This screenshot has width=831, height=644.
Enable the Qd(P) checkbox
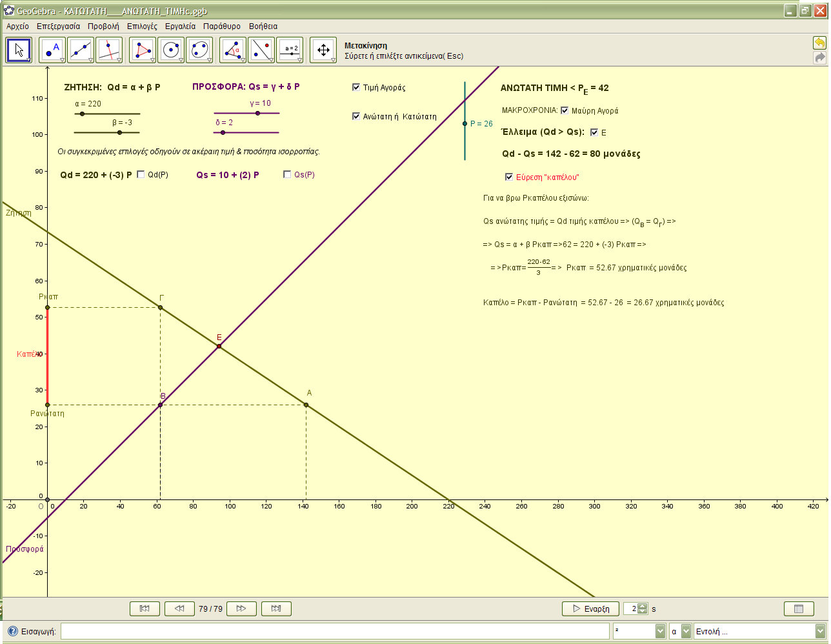(141, 174)
